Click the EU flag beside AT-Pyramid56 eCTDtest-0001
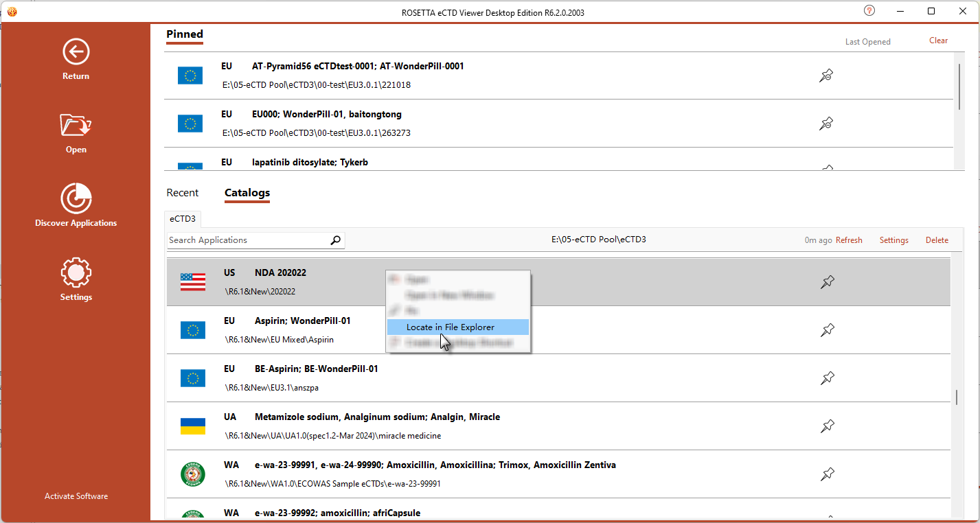This screenshot has height=523, width=980. (190, 75)
